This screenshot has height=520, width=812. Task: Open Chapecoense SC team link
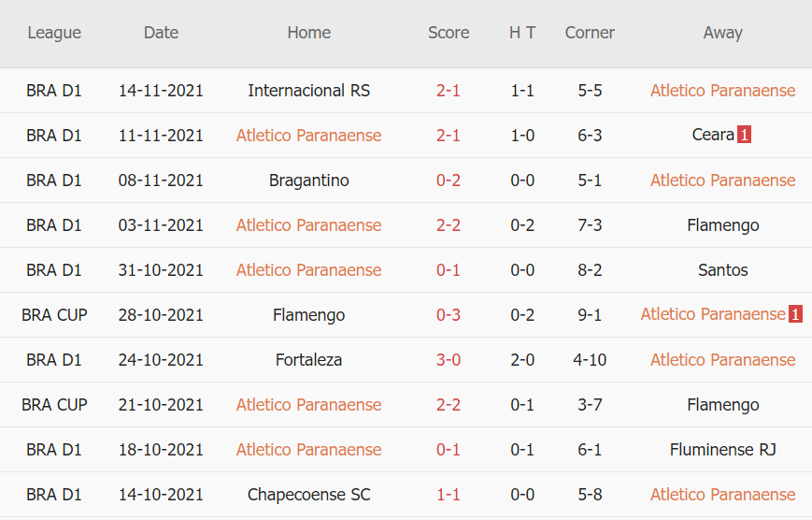tap(309, 495)
